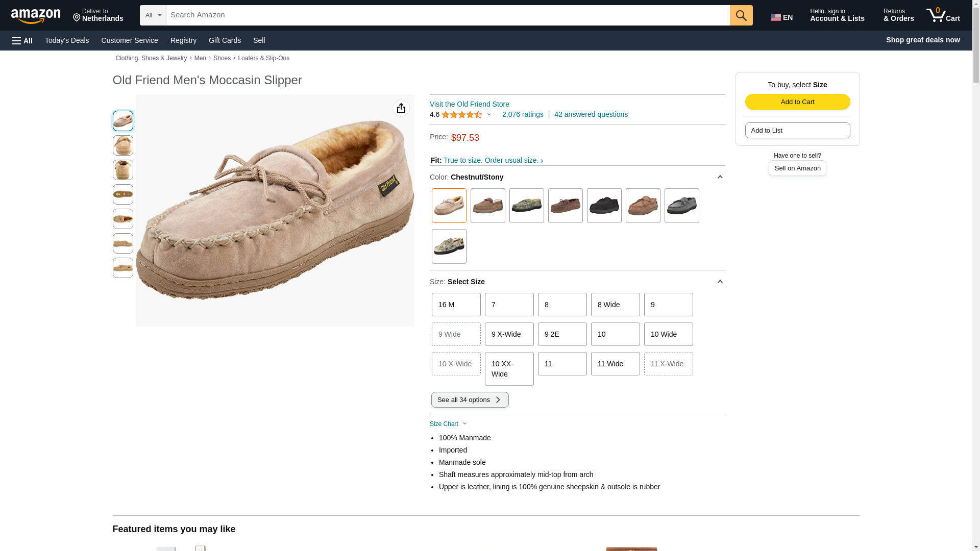Click the Deliver to Netherlands location icon
Viewport: 980px width, 551px height.
click(77, 18)
